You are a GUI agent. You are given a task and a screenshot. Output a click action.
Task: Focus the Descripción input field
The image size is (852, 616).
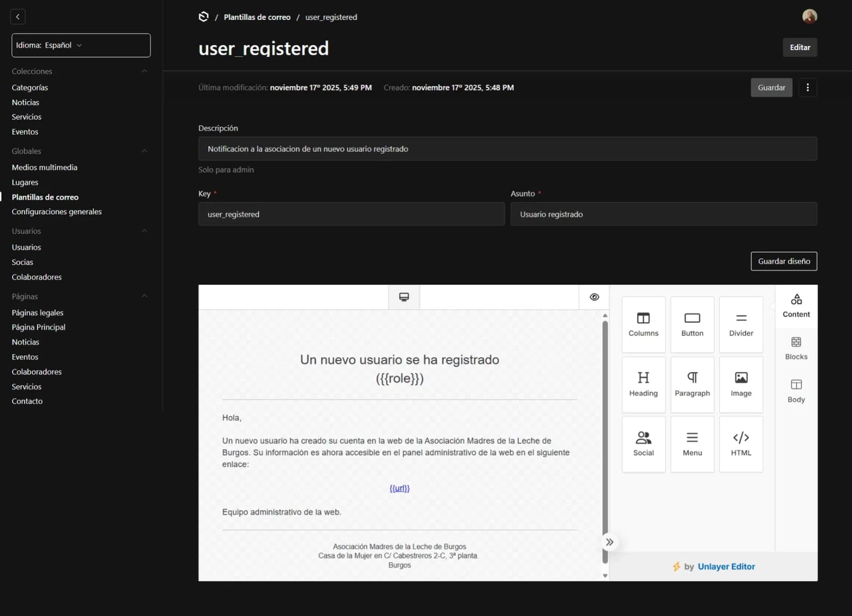click(507, 149)
